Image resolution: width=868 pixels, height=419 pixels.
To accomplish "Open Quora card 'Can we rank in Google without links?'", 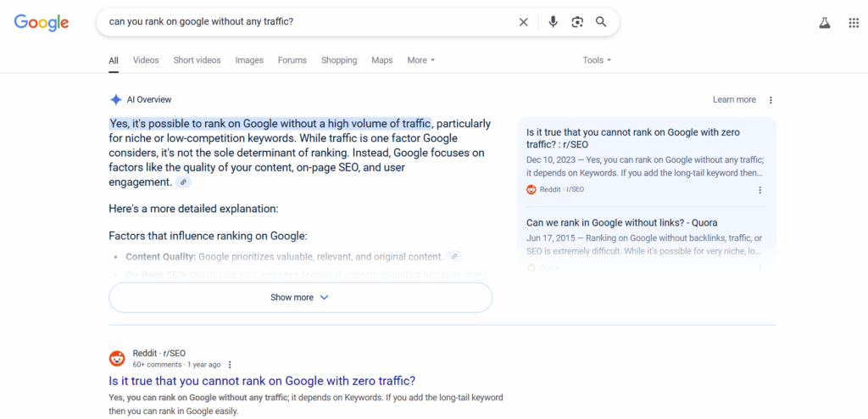I will coord(621,223).
